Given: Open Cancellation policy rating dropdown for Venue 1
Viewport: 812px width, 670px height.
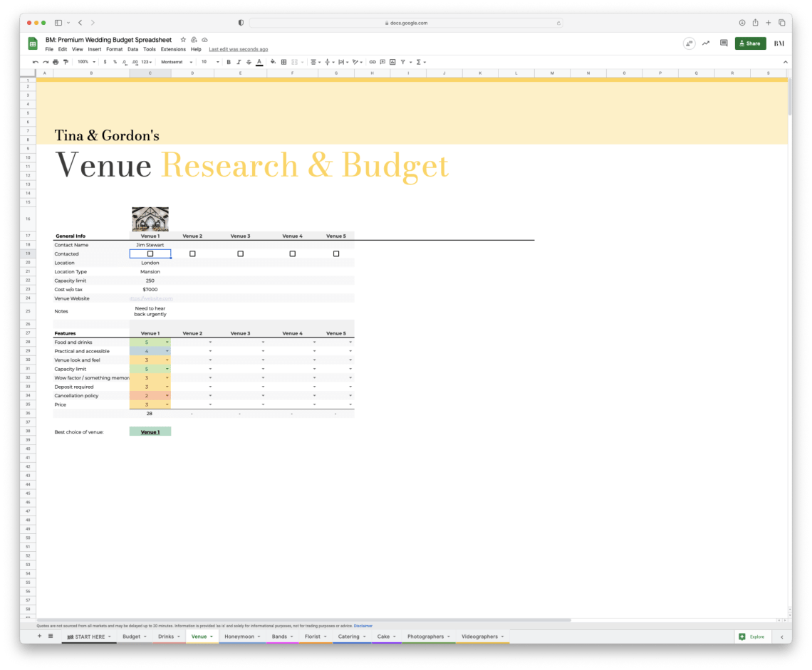Looking at the screenshot, I should pos(167,396).
